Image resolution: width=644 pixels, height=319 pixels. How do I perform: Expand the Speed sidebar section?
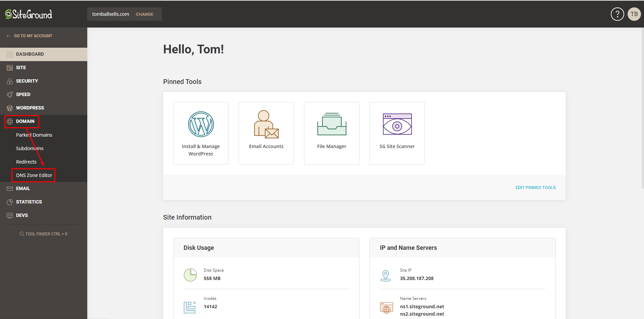coord(23,94)
